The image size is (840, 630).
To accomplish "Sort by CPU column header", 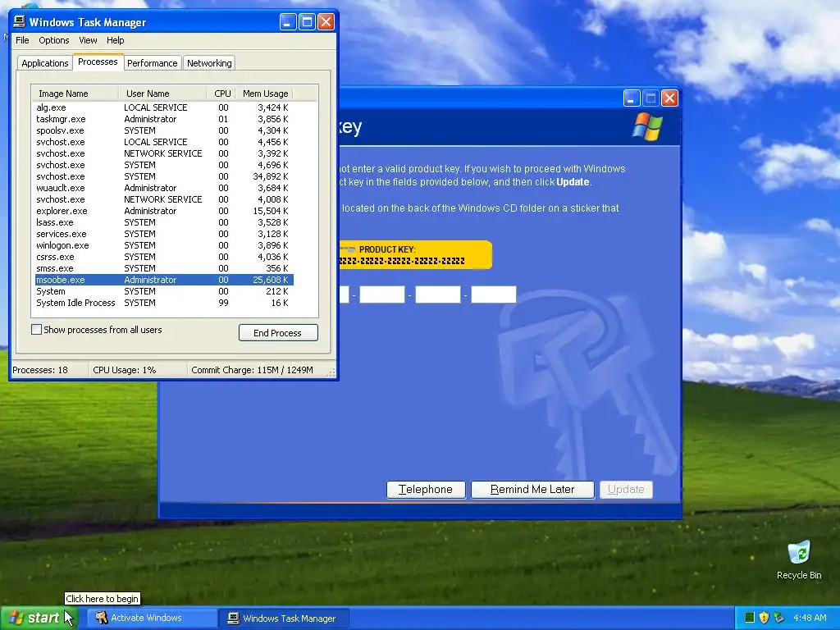I will (221, 94).
